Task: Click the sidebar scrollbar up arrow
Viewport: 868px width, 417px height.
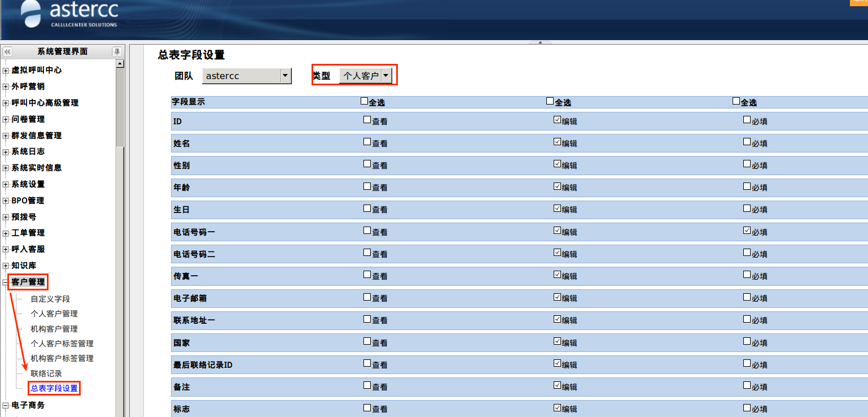Action: (120, 63)
